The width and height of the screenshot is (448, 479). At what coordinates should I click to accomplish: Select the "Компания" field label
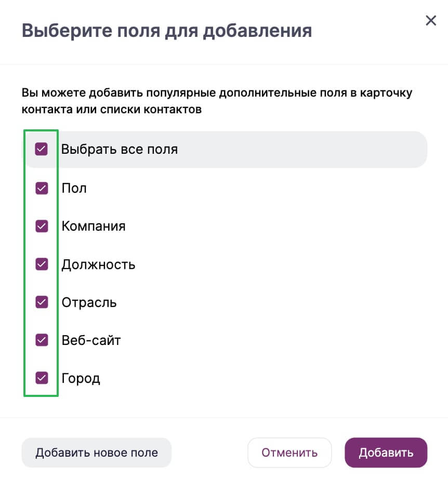tap(94, 227)
